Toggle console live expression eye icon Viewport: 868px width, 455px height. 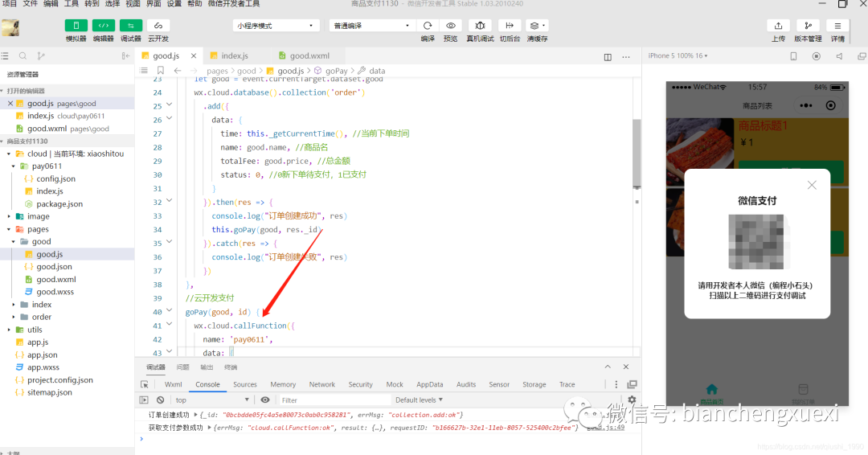(265, 400)
